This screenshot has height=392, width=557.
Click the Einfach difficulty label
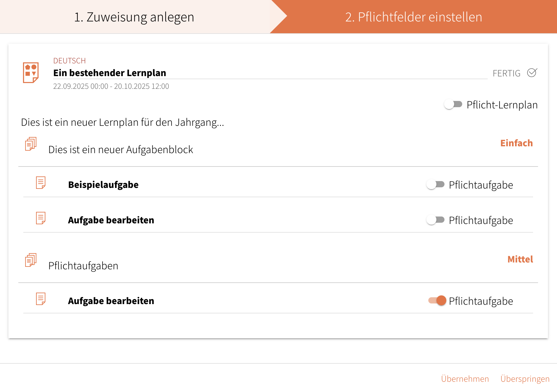516,143
